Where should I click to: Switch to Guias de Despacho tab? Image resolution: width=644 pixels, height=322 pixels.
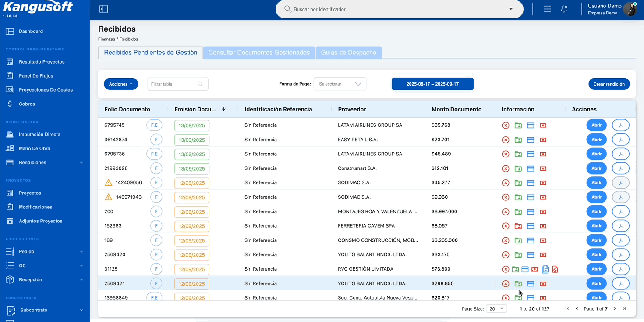(349, 53)
